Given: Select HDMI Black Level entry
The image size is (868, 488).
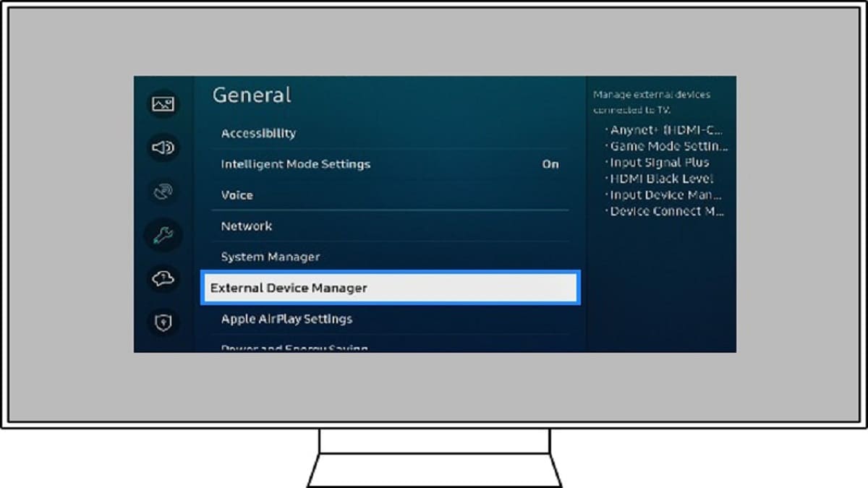Looking at the screenshot, I should tap(661, 179).
